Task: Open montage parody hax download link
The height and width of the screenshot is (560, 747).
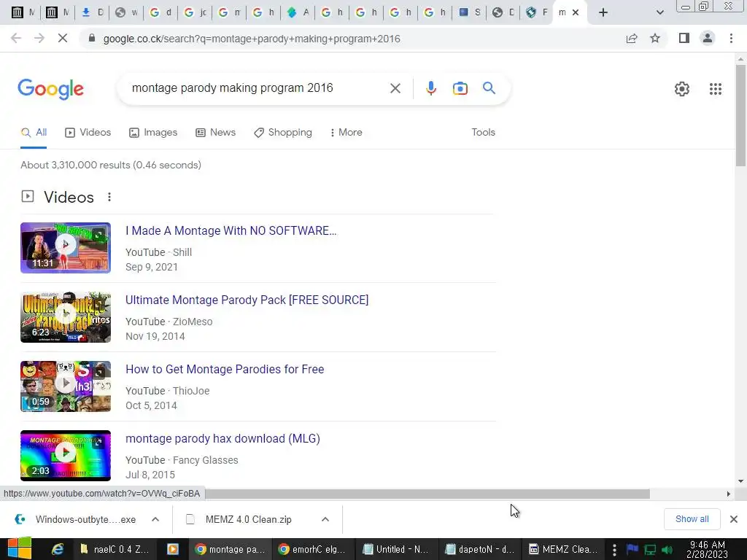Action: click(x=222, y=438)
